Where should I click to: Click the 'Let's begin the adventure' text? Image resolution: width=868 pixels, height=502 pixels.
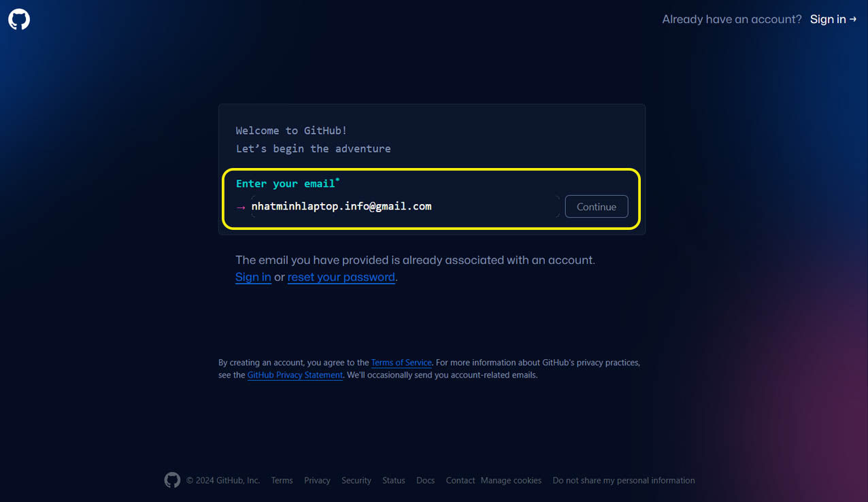[x=314, y=148]
